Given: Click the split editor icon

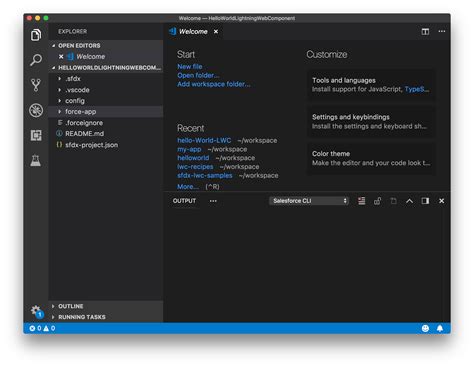Looking at the screenshot, I should coord(425,31).
